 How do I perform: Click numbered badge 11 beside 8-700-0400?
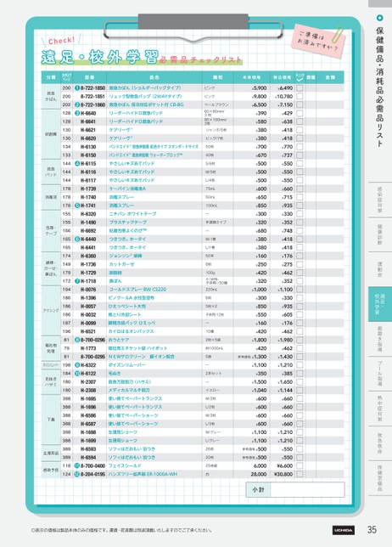pyautogui.click(x=77, y=465)
